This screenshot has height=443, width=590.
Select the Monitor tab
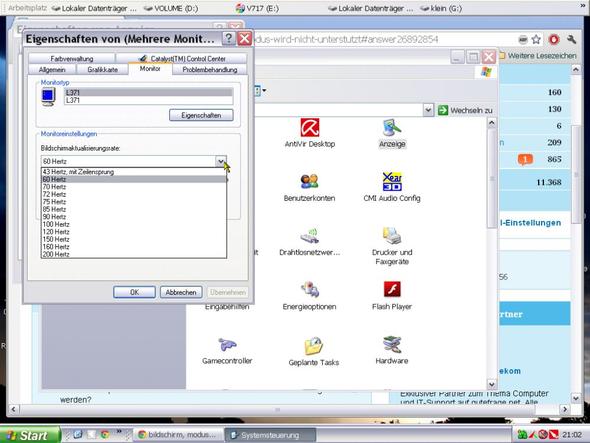[x=150, y=69]
